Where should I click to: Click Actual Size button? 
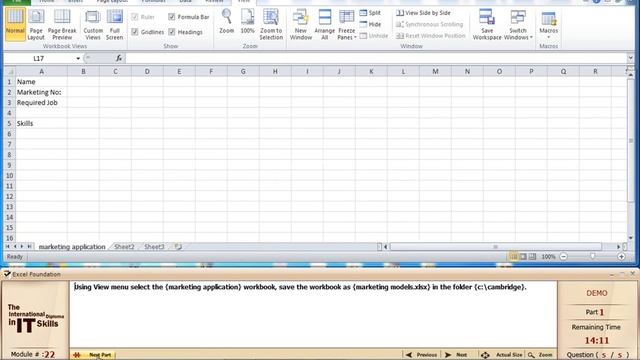pos(502,355)
